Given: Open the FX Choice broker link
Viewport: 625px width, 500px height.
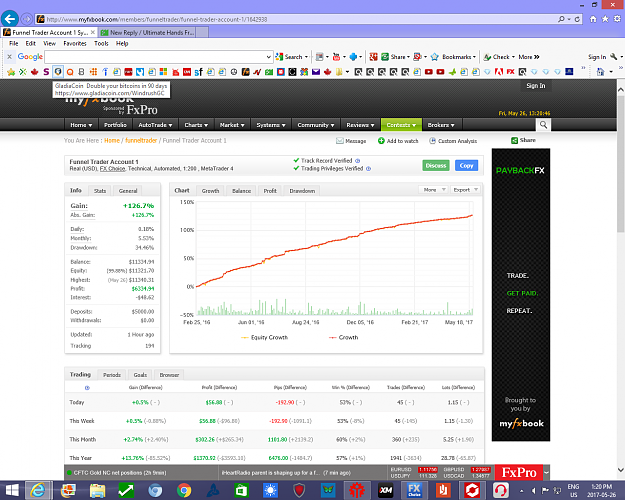Looking at the screenshot, I should click(112, 169).
